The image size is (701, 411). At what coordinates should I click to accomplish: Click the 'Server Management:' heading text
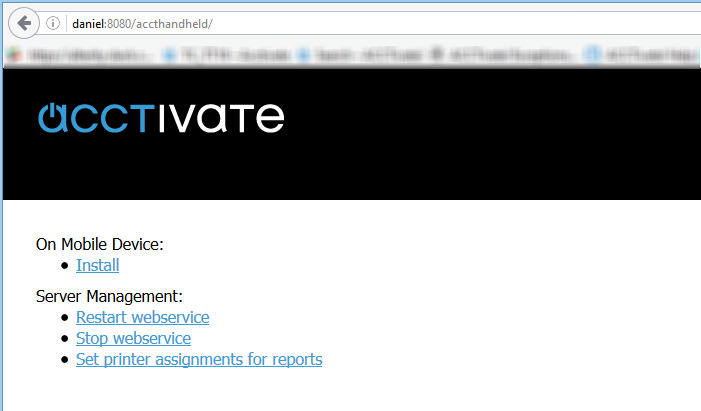[109, 296]
